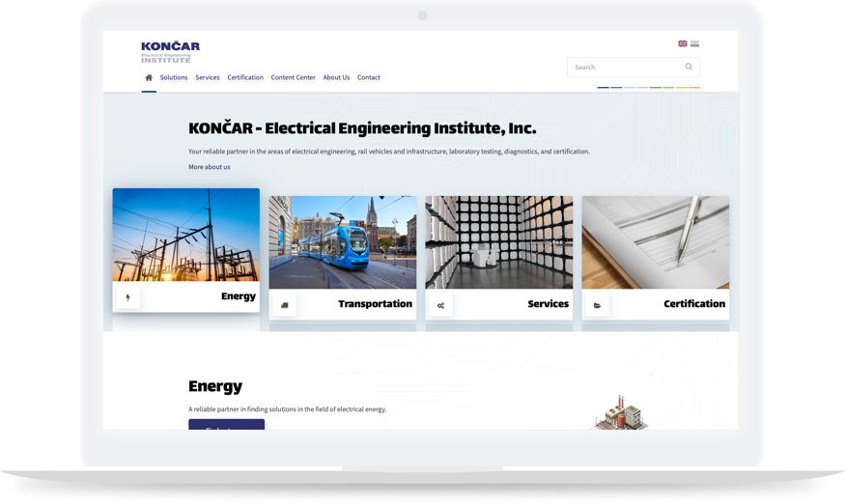Click the Home icon in navigation
Screen dimensions: 845x504
coord(149,78)
